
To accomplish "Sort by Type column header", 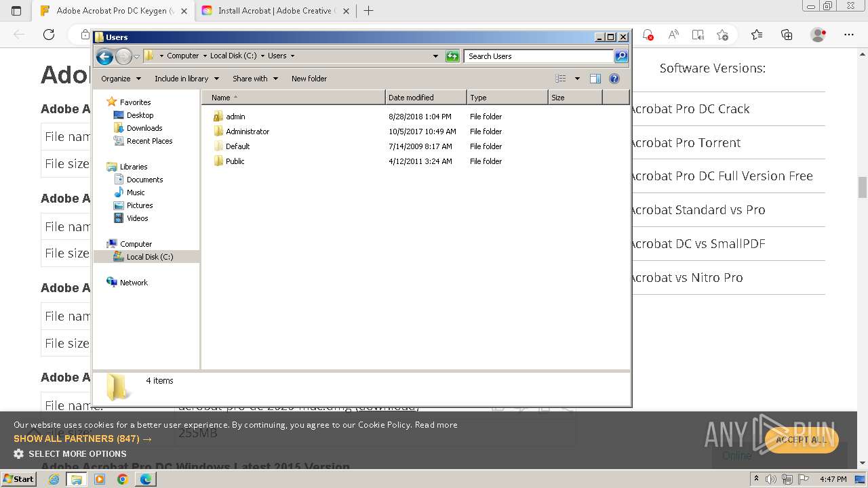I will pos(507,98).
